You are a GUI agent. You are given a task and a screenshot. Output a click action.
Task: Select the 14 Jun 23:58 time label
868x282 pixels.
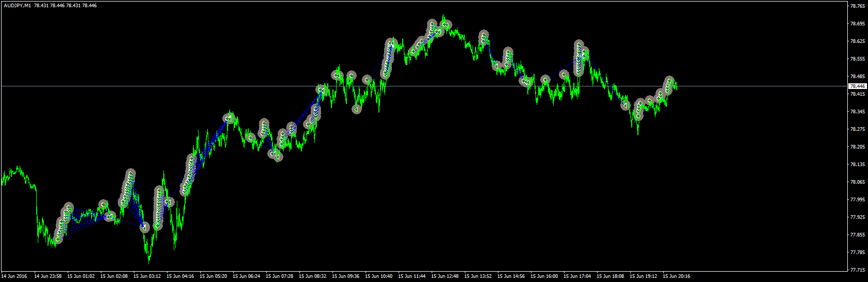(48, 276)
